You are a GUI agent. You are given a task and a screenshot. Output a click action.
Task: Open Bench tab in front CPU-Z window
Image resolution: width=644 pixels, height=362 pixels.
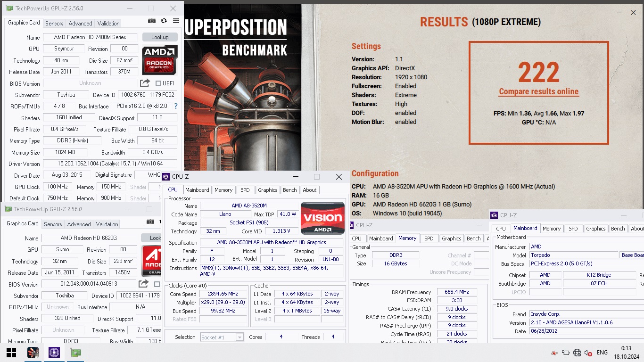[290, 190]
